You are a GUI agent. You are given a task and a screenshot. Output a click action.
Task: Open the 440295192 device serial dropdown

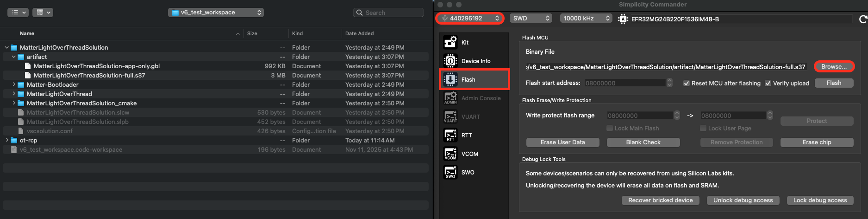tap(470, 18)
